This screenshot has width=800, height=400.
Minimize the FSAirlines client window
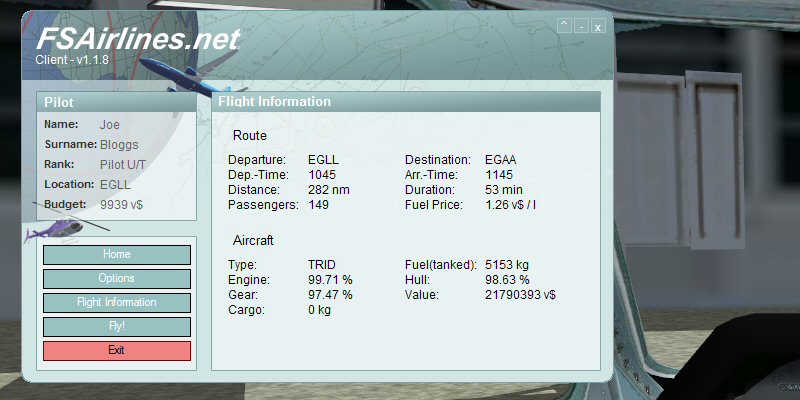pos(582,26)
